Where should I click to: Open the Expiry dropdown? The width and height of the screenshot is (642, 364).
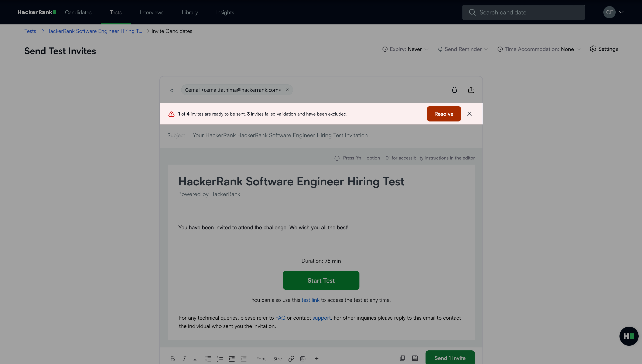[405, 49]
